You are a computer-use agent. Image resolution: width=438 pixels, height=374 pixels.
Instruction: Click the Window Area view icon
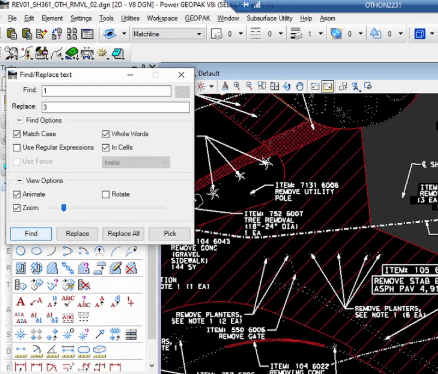[x=262, y=86]
